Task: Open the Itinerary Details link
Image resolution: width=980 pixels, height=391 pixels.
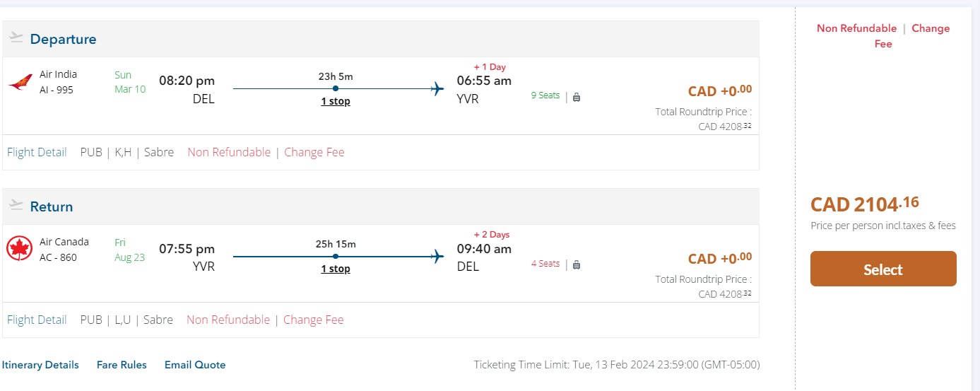Action: click(40, 365)
